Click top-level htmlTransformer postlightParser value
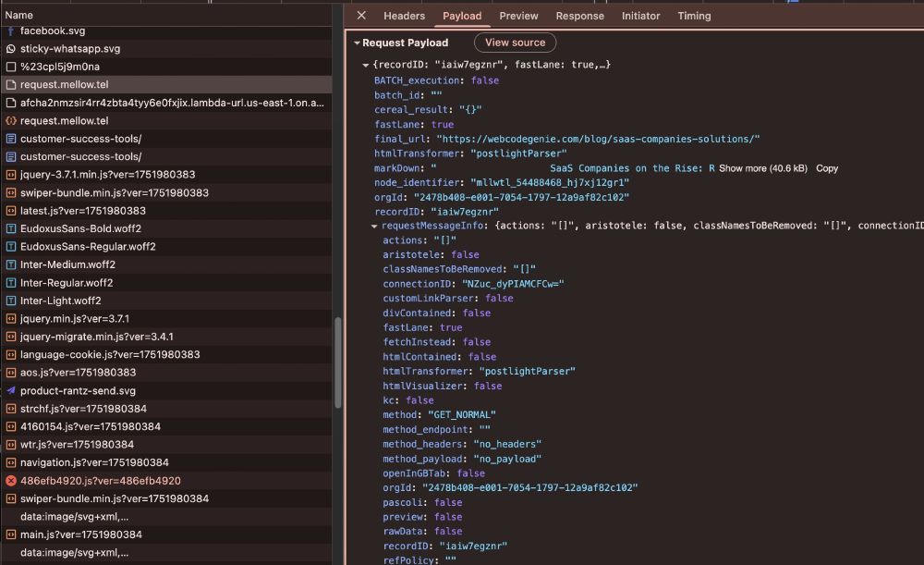The width and height of the screenshot is (924, 565). click(518, 154)
